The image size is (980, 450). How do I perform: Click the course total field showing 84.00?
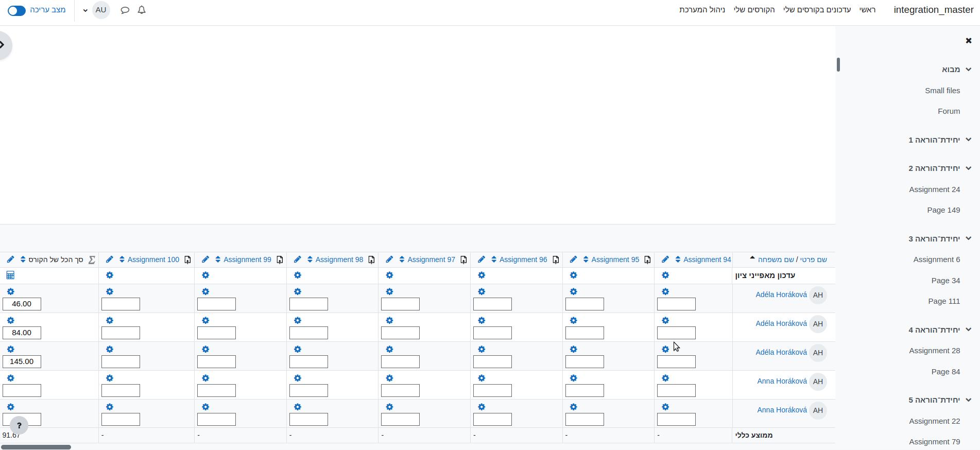pos(22,333)
